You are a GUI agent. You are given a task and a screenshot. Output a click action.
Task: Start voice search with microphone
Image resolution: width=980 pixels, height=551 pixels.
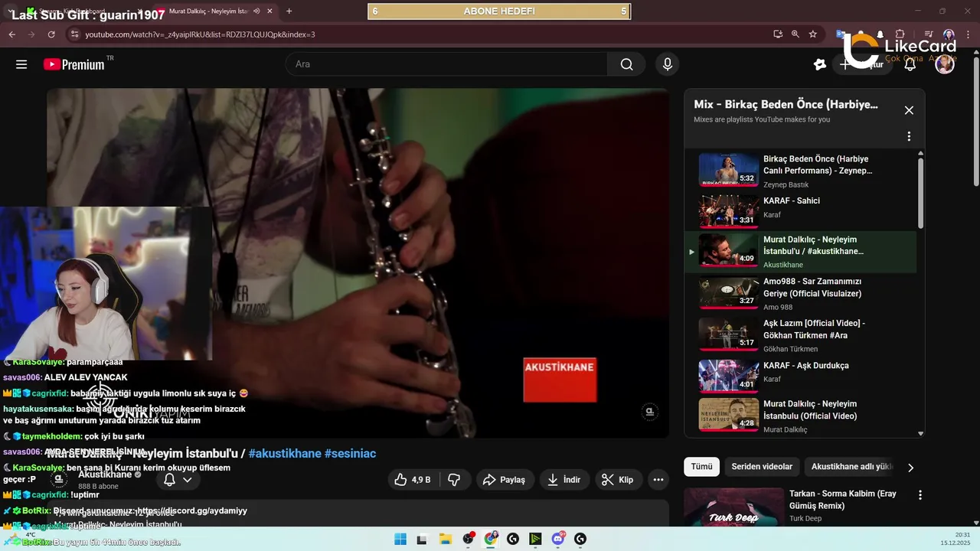click(x=668, y=64)
